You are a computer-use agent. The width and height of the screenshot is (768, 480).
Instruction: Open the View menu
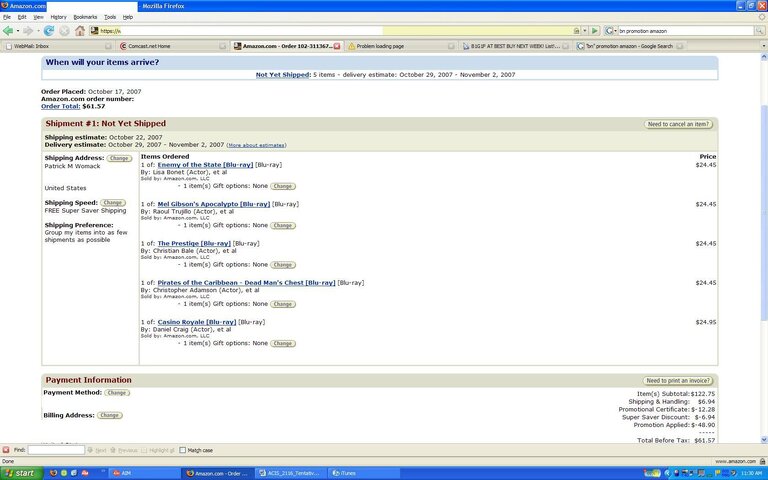(x=38, y=17)
